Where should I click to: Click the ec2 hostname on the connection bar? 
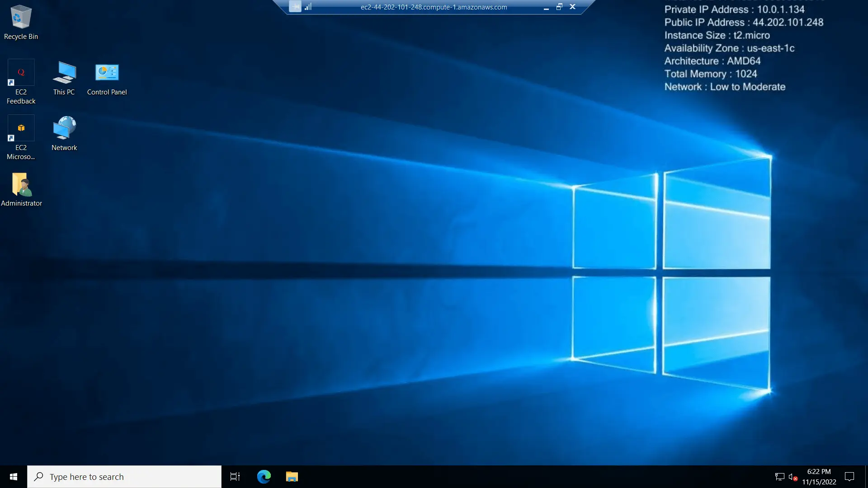coord(434,7)
